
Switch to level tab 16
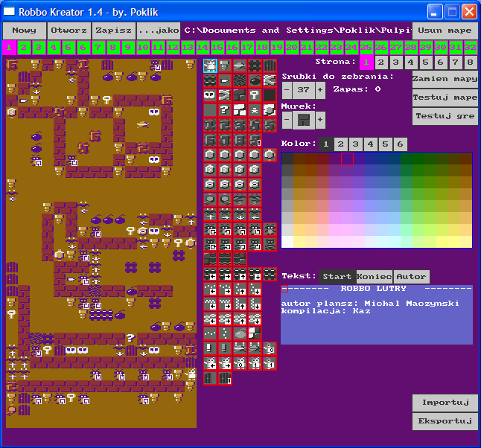tap(232, 48)
